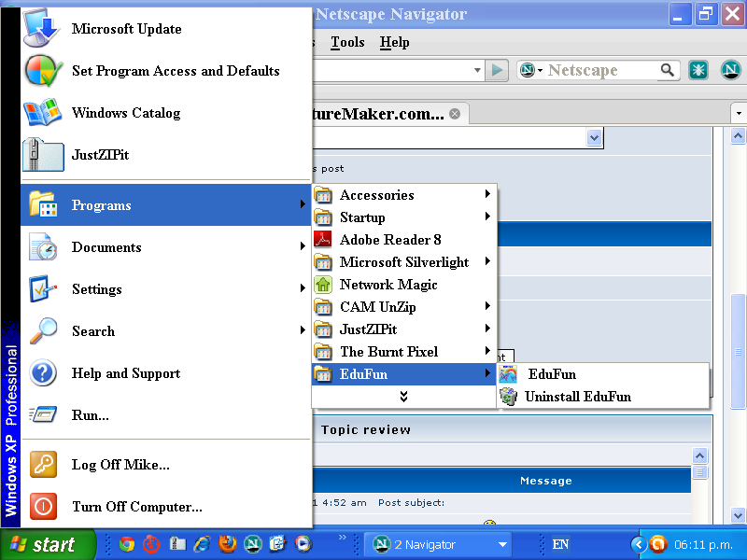This screenshot has height=560, width=747.
Task: Click the page scrollbar up arrow in Netscape
Action: [x=738, y=136]
